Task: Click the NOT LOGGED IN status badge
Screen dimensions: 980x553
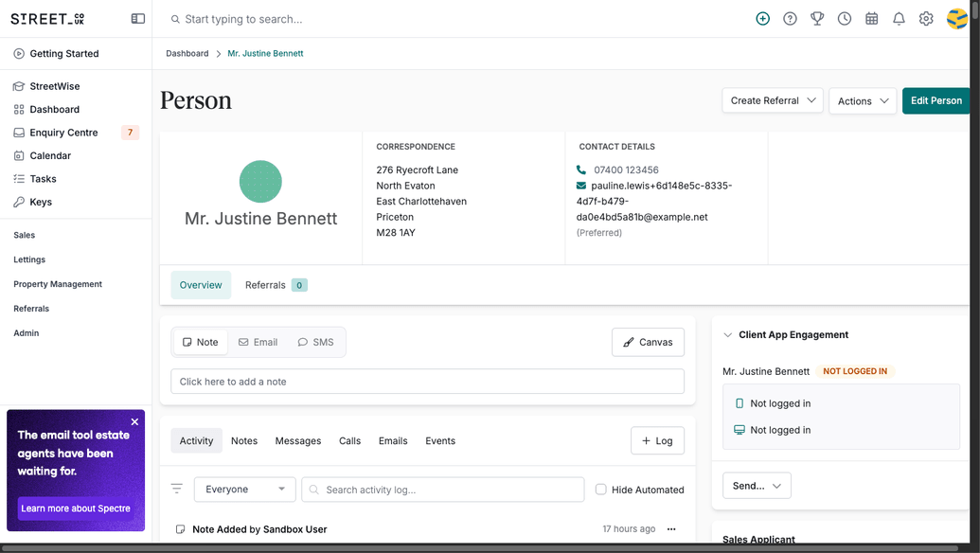Action: 855,371
